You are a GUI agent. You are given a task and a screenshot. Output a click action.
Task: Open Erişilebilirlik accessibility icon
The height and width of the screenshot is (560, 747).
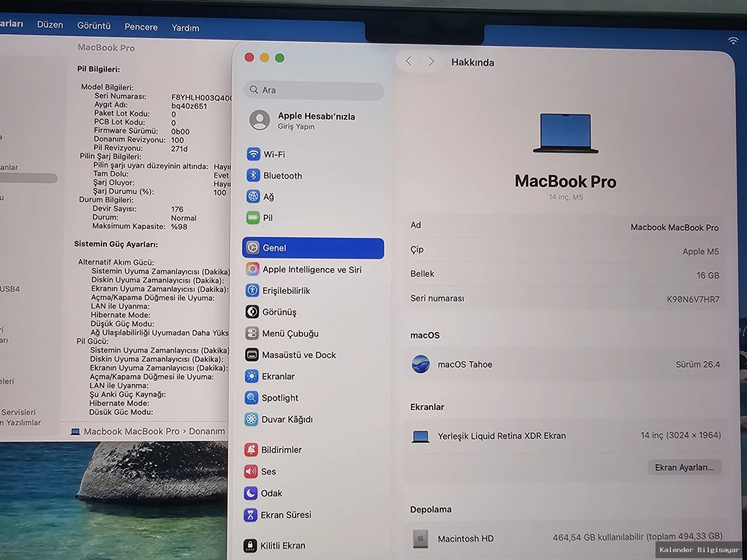click(252, 290)
